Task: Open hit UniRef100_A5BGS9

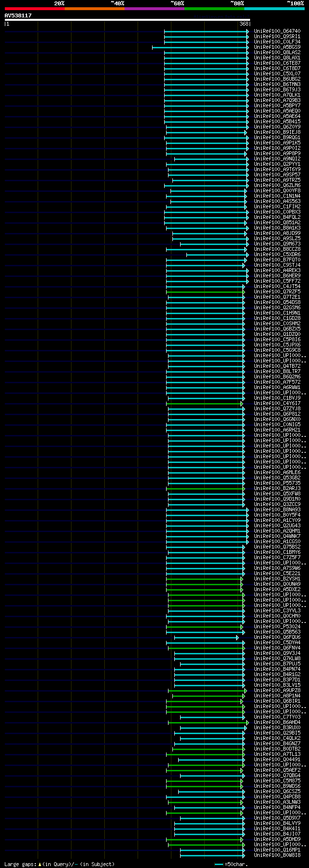Action: [277, 47]
